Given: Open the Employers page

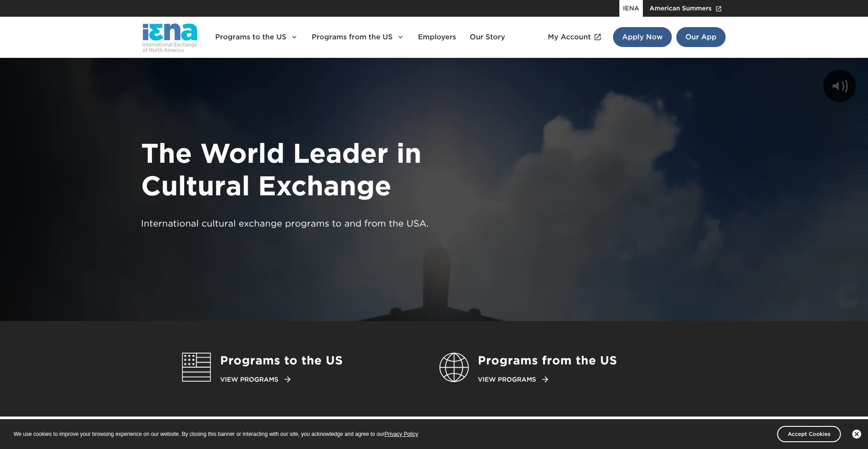Looking at the screenshot, I should 437,37.
